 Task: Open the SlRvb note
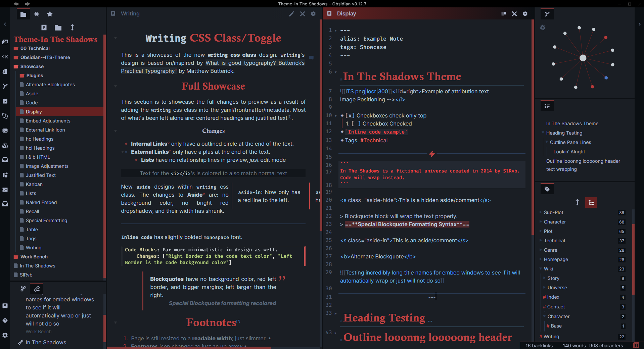click(26, 275)
